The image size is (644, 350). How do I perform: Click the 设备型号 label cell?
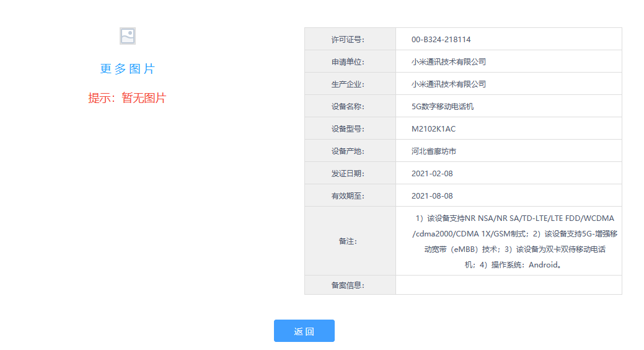pyautogui.click(x=350, y=128)
